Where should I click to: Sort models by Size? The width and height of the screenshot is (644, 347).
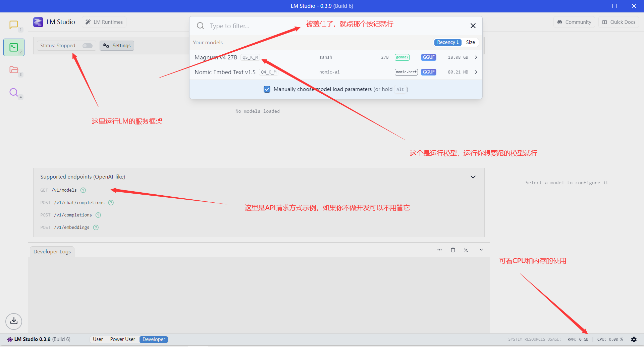pyautogui.click(x=470, y=42)
